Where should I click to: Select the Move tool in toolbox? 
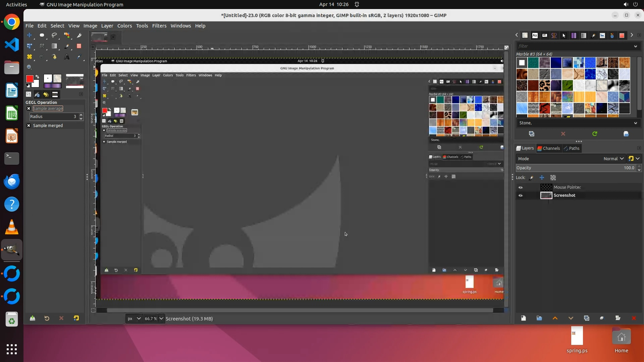(x=30, y=35)
